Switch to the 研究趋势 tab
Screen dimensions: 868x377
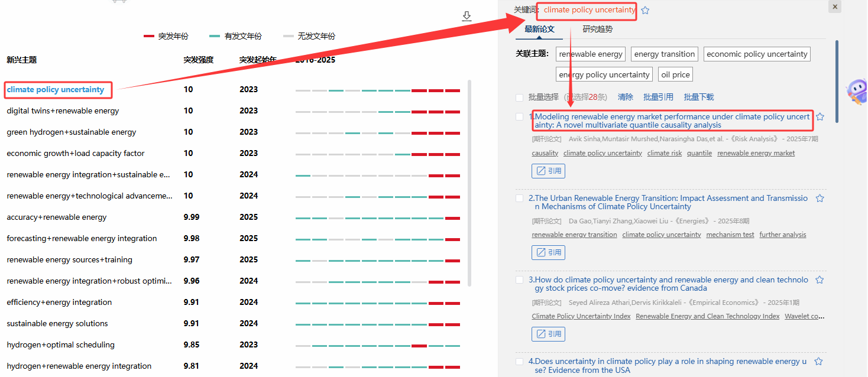[x=597, y=29]
